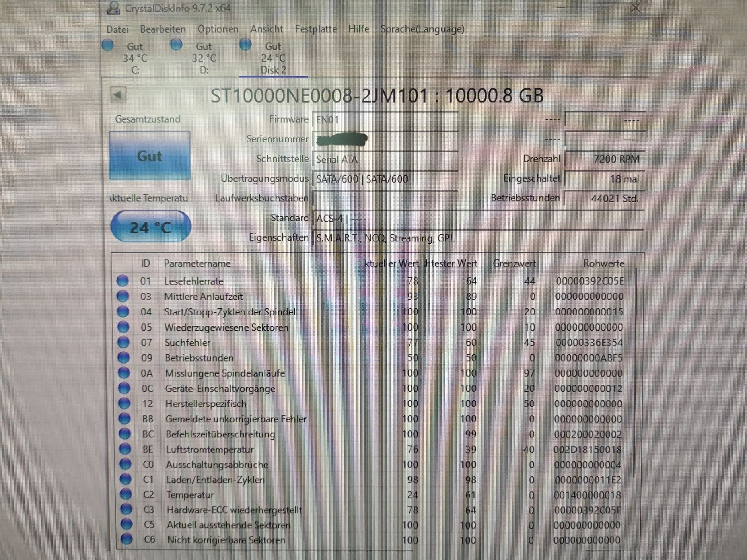The width and height of the screenshot is (747, 560).
Task: Click the status dot for row 09 Betriebsstunden
Action: click(124, 358)
